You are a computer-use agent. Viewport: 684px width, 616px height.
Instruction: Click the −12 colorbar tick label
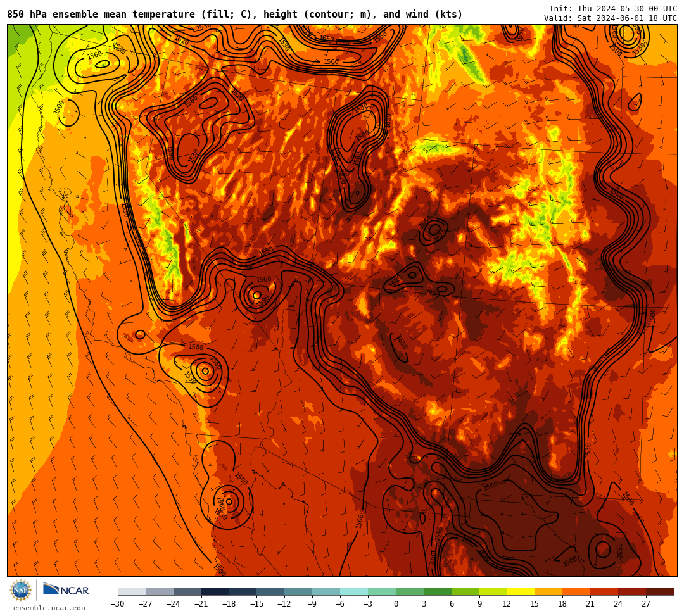coord(285,604)
